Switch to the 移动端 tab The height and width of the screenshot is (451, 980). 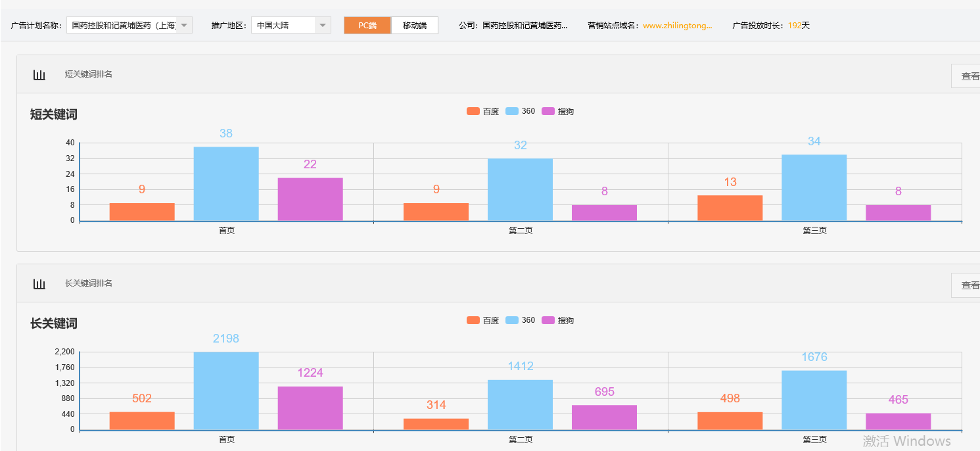click(x=414, y=25)
